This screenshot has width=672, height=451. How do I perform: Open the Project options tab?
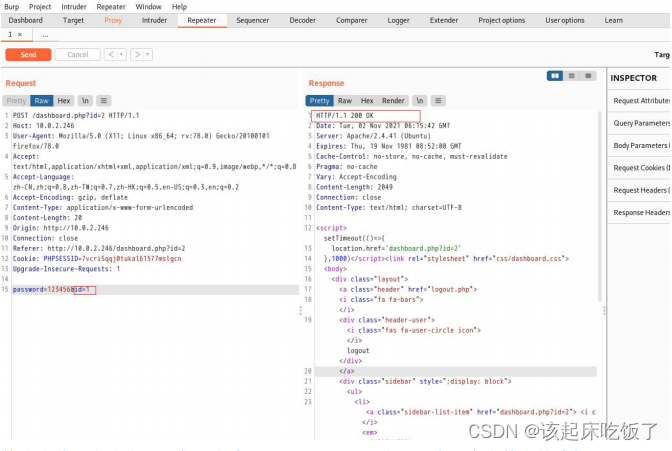coord(501,20)
